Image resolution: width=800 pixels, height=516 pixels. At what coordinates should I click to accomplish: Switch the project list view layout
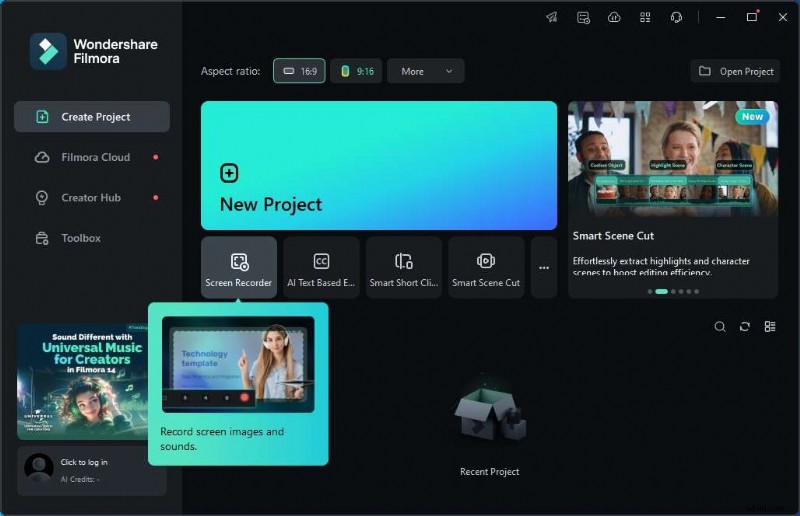[x=770, y=326]
